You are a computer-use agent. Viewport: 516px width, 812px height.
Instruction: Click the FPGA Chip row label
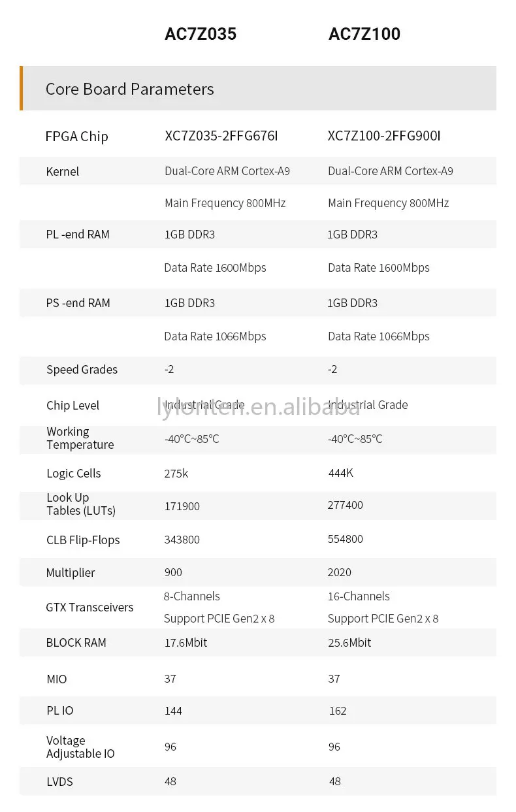coord(76,137)
